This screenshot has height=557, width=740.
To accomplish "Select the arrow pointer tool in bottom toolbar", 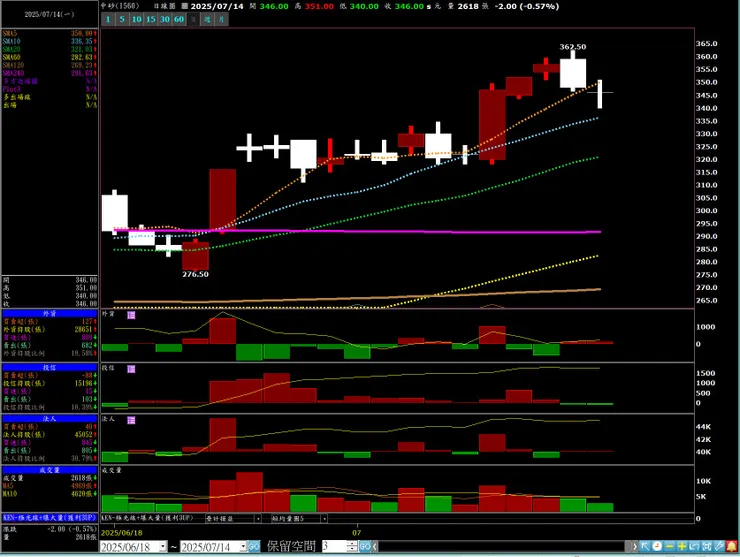I will tap(645, 546).
